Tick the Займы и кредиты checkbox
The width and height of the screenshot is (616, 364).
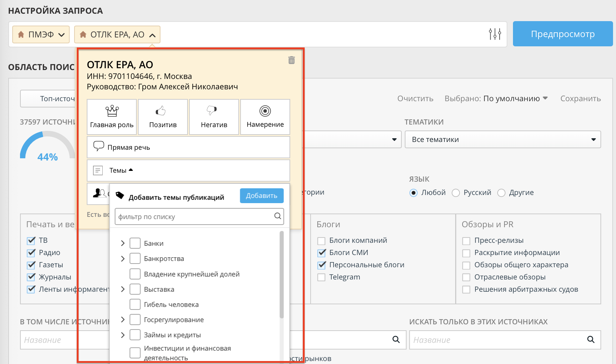coord(135,335)
